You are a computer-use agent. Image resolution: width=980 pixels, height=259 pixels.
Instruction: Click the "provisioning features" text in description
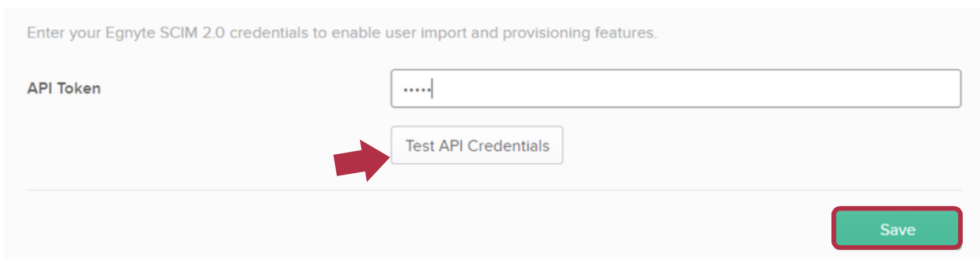(579, 33)
